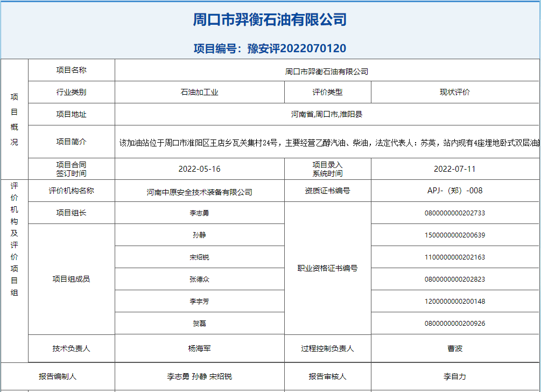Select the 李志勇 孙静 宋绍锐 authors cell

[x=199, y=376]
